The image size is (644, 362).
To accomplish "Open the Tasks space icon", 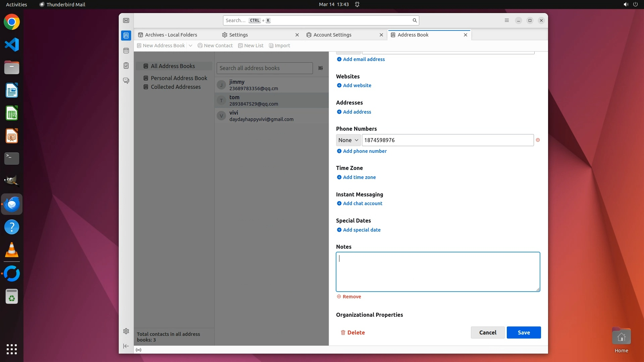I will pyautogui.click(x=126, y=66).
